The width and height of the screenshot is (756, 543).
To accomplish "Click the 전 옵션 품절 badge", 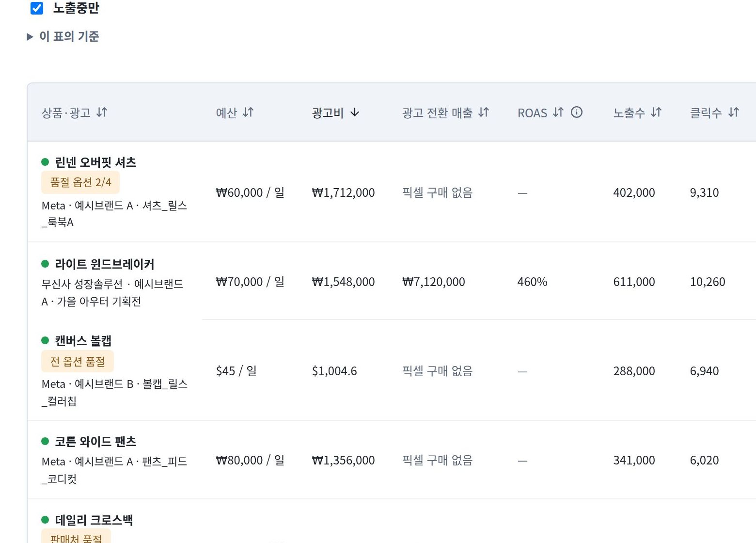I will click(x=78, y=361).
